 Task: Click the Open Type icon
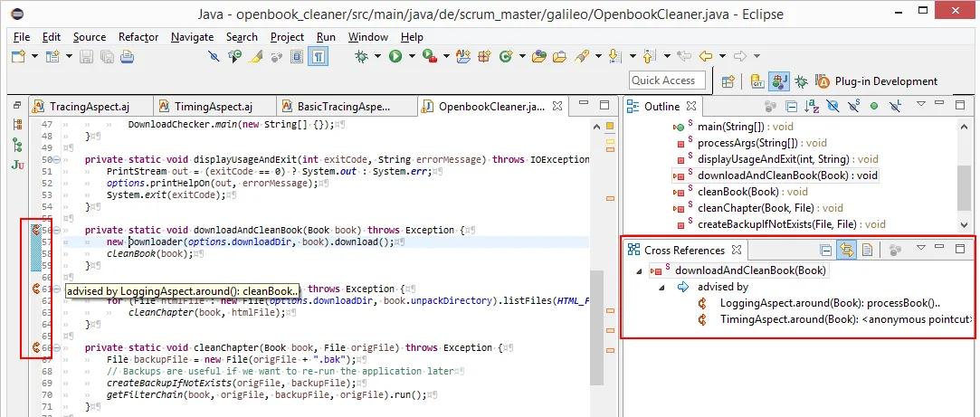coord(538,57)
